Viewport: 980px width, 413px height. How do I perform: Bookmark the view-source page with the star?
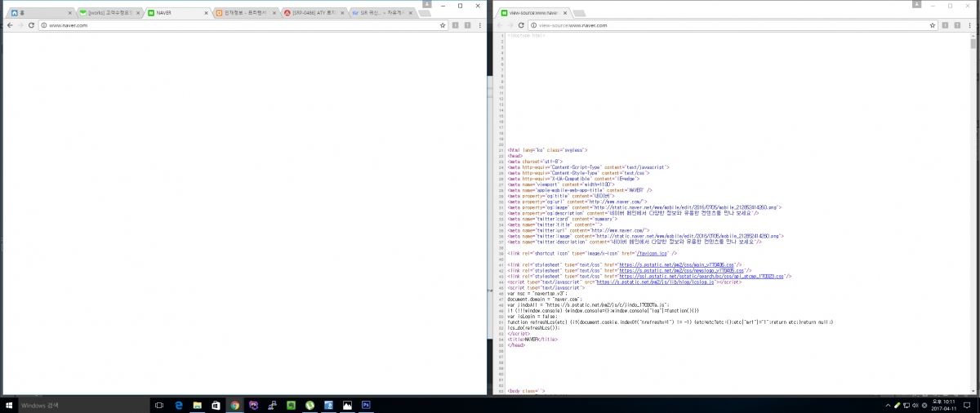934,25
